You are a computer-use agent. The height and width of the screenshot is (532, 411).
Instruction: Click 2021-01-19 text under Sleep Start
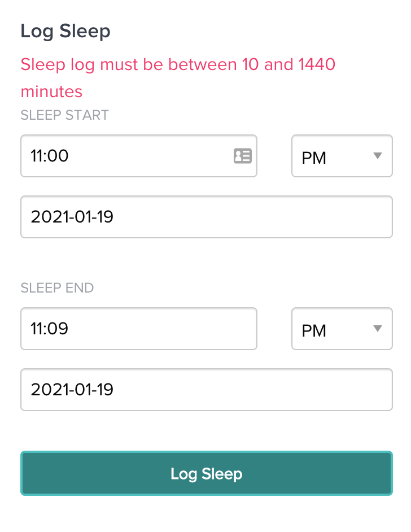click(x=72, y=217)
